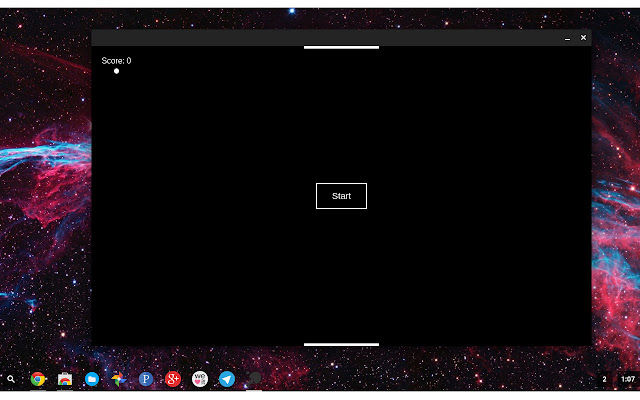The image size is (640, 400).
Task: Open the Pandora icon in the shelf
Action: pyautogui.click(x=146, y=379)
